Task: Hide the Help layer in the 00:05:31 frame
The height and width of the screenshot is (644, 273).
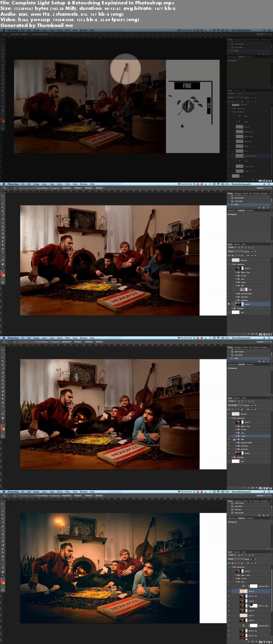Action: tap(229, 260)
